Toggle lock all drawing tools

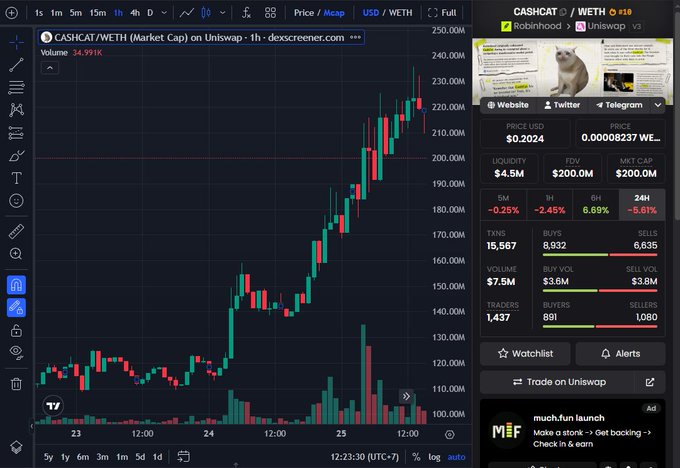pos(16,331)
